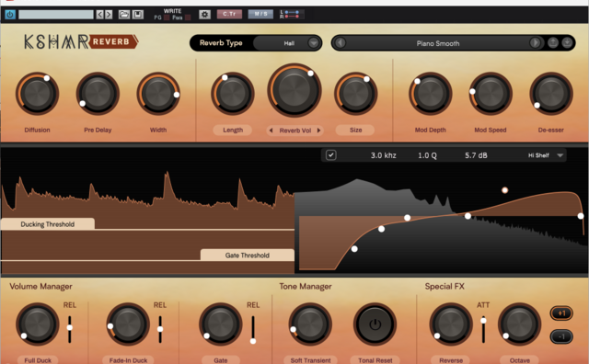Select previous preset before Piano Smooth
This screenshot has width=589, height=364.
[x=341, y=43]
